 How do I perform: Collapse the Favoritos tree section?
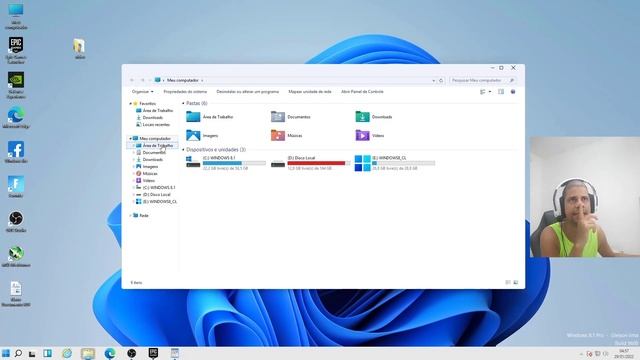131,104
